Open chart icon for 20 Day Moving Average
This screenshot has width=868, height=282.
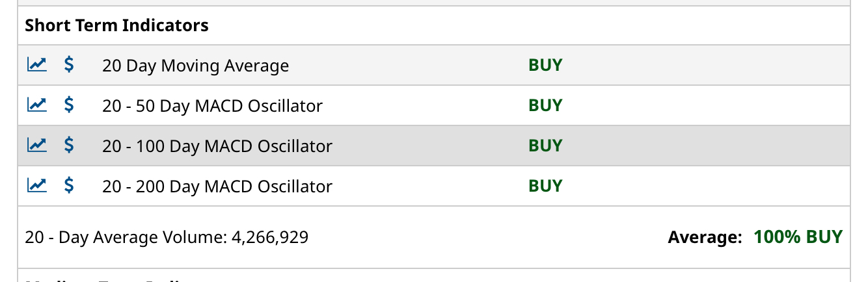coord(36,64)
